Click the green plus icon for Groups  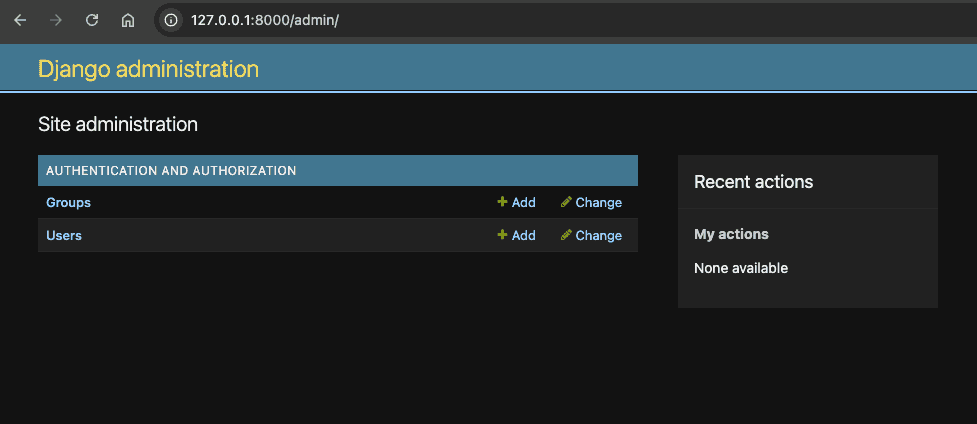pyautogui.click(x=502, y=203)
